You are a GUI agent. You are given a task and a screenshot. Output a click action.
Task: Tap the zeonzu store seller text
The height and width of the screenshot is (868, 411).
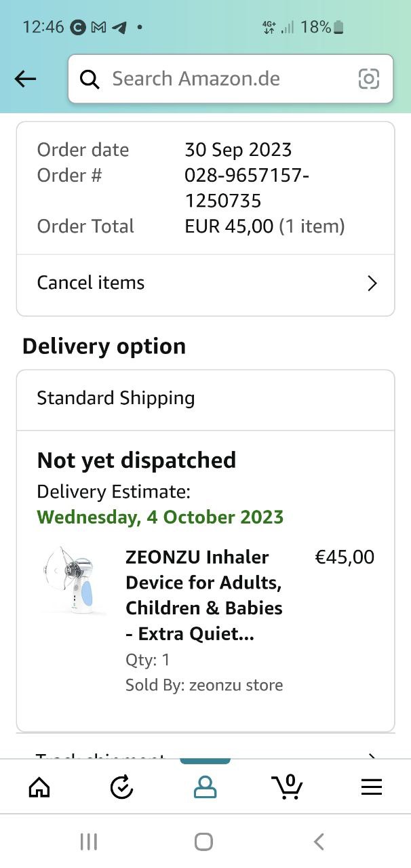point(236,685)
